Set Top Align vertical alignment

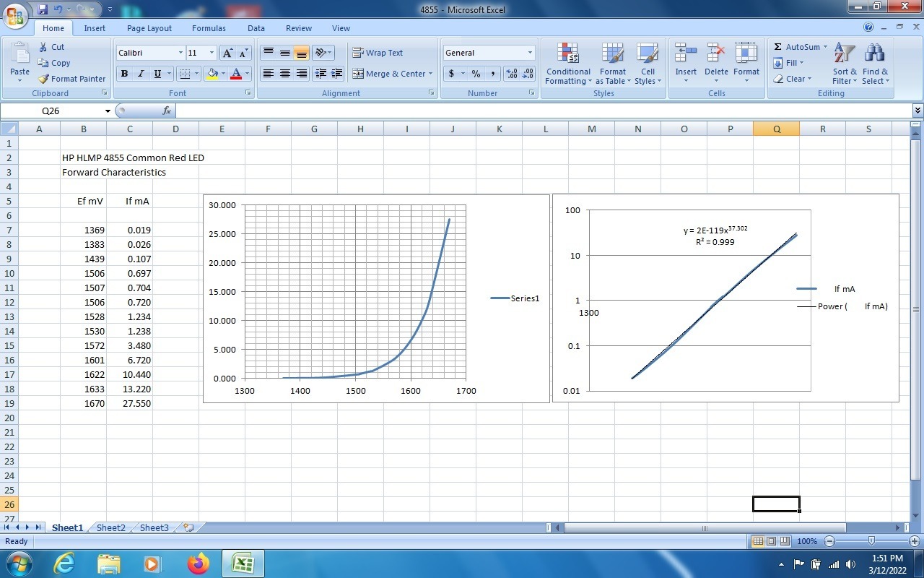pyautogui.click(x=268, y=53)
